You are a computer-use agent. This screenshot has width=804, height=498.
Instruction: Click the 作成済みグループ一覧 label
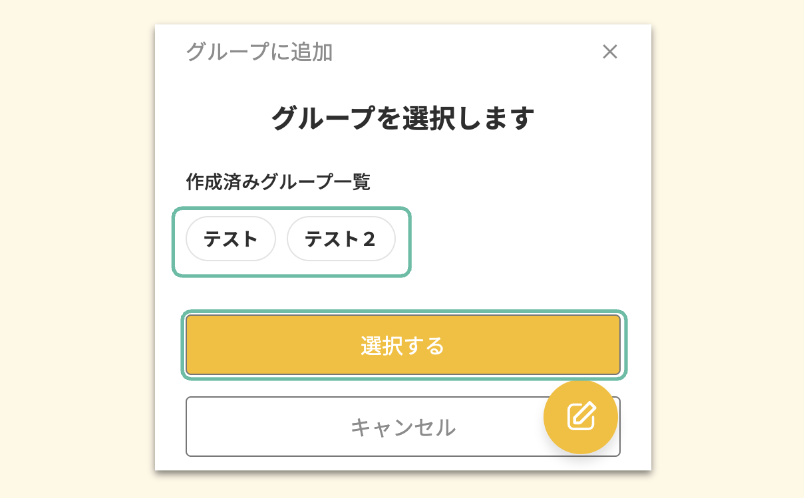(278, 182)
